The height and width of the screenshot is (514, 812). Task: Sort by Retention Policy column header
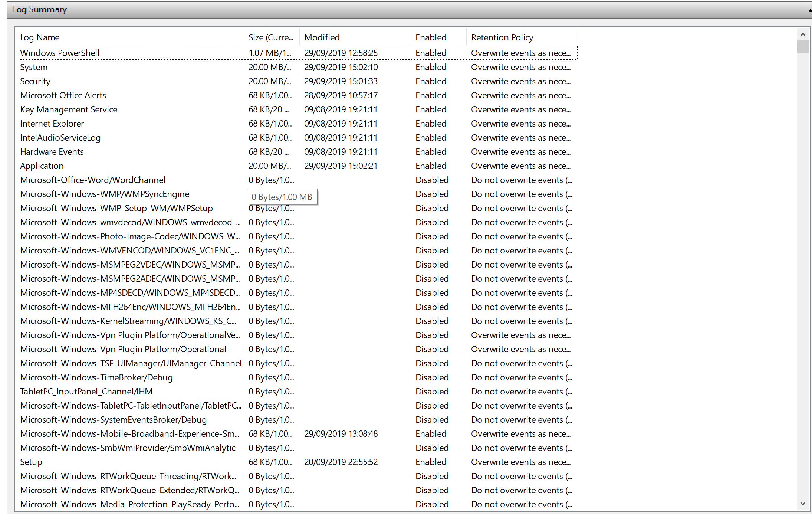point(502,37)
